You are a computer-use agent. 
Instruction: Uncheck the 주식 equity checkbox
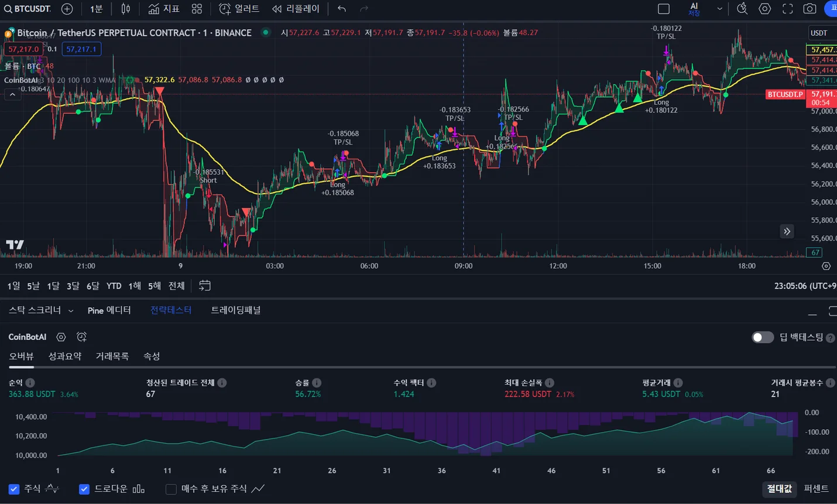click(14, 489)
